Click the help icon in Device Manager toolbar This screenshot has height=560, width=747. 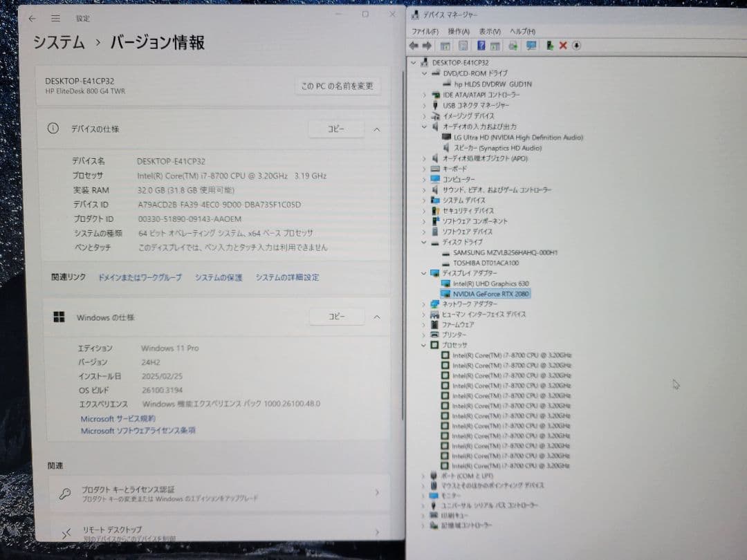pos(481,46)
